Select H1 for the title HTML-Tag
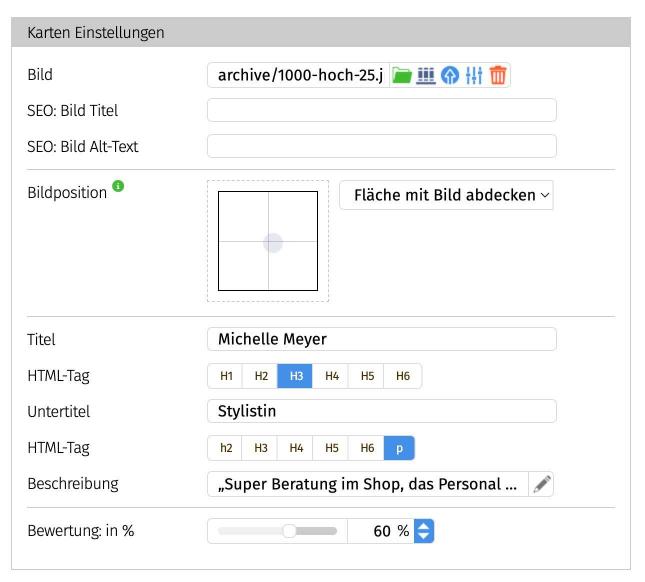Image resolution: width=645 pixels, height=582 pixels. click(x=226, y=376)
